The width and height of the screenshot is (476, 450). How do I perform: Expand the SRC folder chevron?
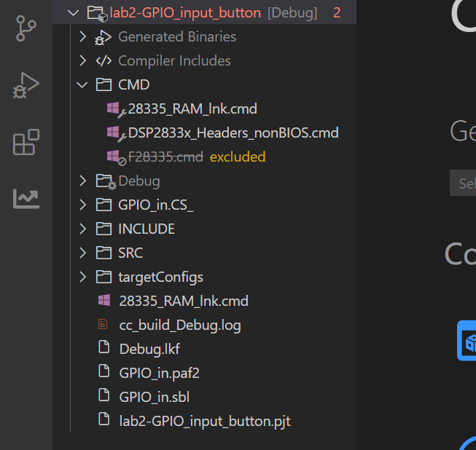coord(82,253)
